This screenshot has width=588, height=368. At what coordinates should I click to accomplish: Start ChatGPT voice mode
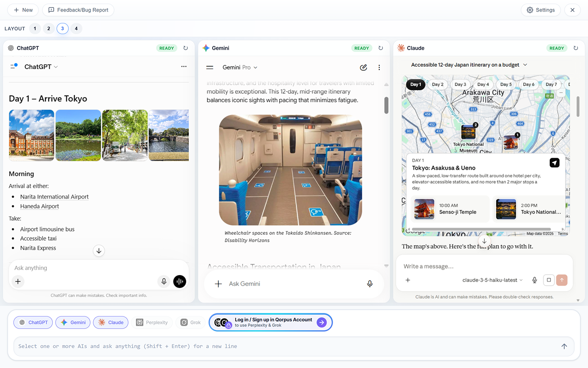point(180,282)
